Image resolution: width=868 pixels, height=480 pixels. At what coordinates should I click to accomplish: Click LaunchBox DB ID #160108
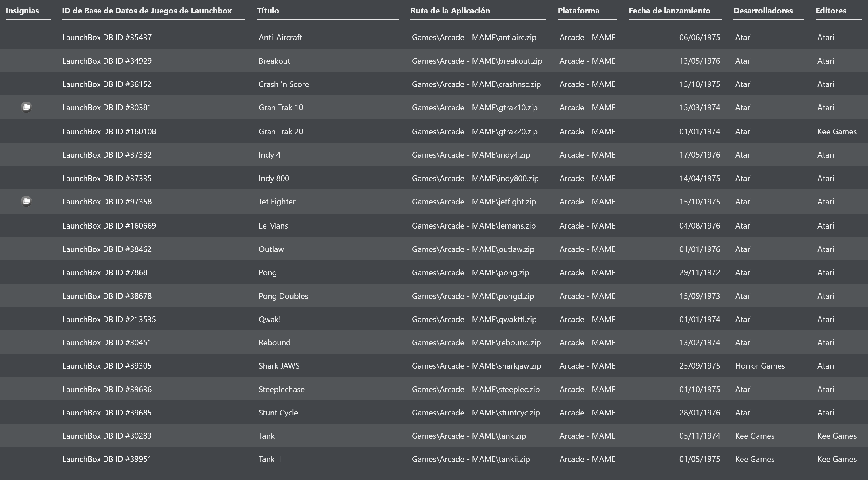pyautogui.click(x=109, y=131)
